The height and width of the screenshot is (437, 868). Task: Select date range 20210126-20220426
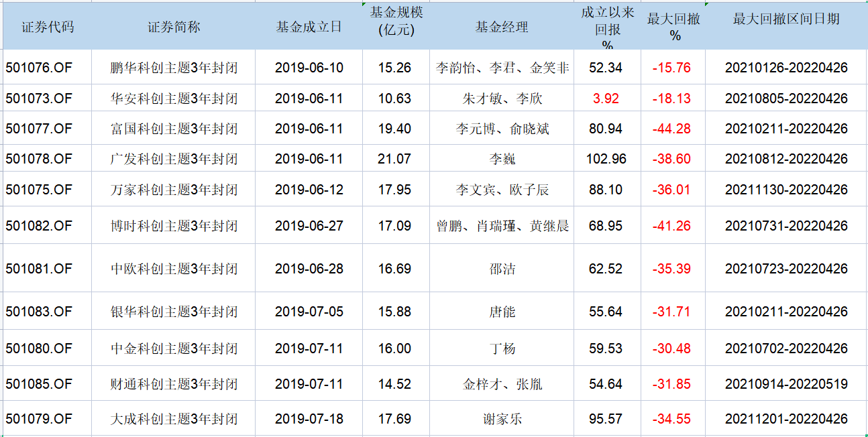(x=786, y=68)
